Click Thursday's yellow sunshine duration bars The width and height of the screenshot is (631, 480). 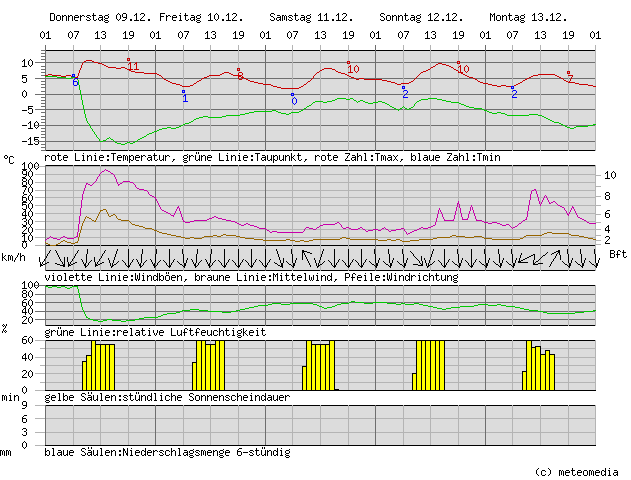coord(98,365)
